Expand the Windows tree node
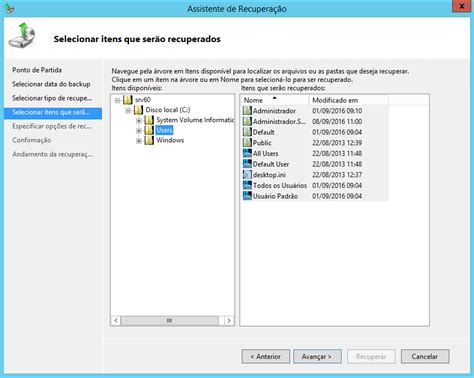474x378 pixels. coord(139,140)
